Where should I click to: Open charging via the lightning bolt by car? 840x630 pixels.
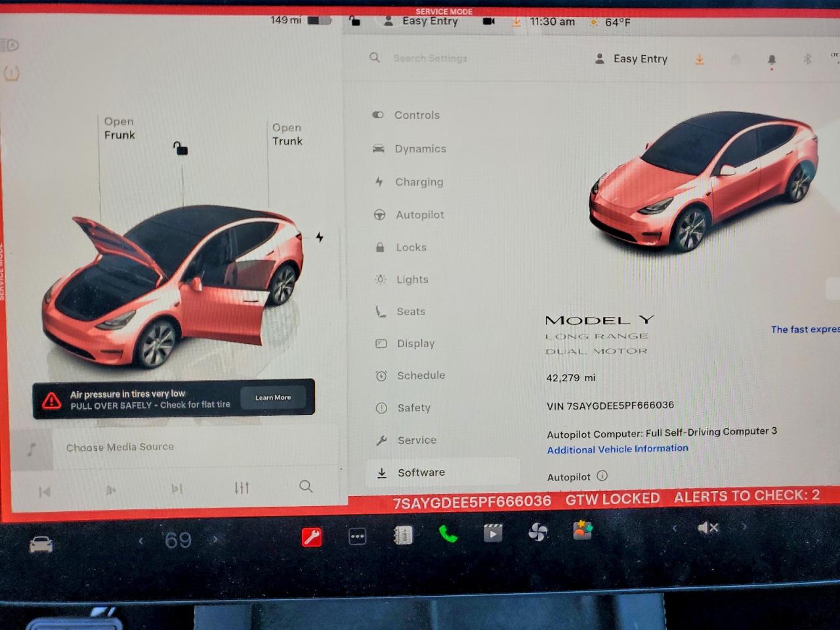[x=320, y=237]
